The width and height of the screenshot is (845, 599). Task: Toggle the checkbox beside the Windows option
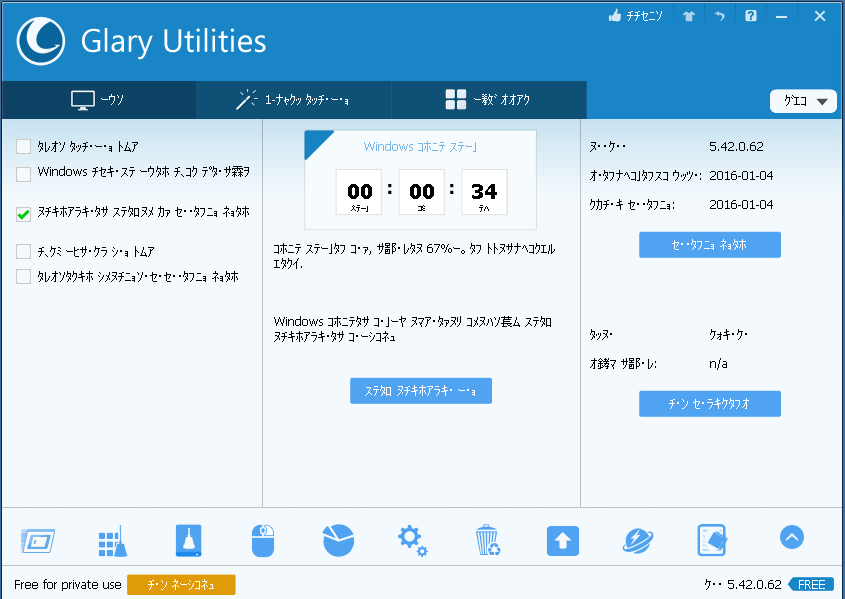(x=23, y=174)
